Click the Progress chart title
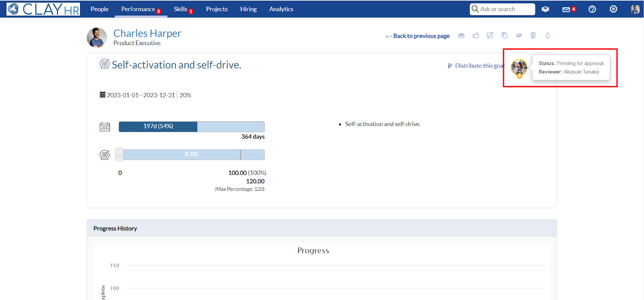The width and height of the screenshot is (644, 300). click(313, 250)
